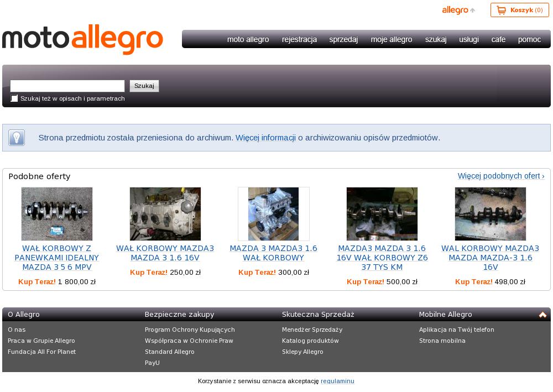Click the O Allegro footer heading

24,315
